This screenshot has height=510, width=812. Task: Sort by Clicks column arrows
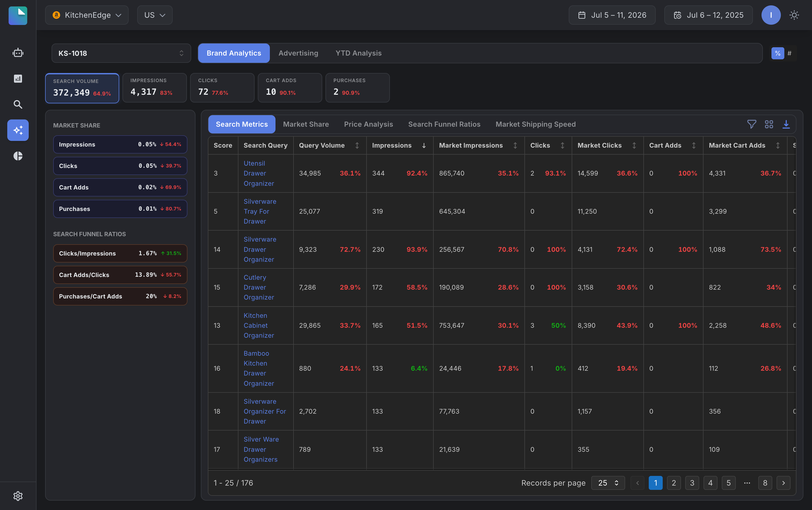563,145
